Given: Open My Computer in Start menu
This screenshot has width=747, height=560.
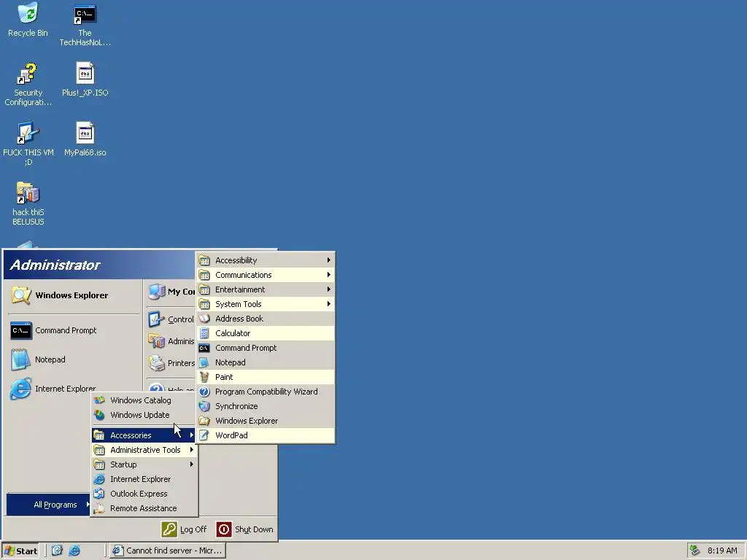Looking at the screenshot, I should [171, 292].
